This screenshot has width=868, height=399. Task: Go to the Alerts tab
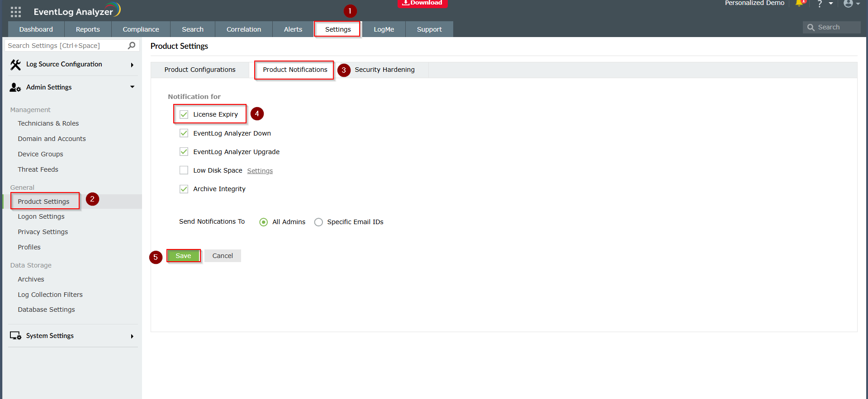tap(293, 29)
